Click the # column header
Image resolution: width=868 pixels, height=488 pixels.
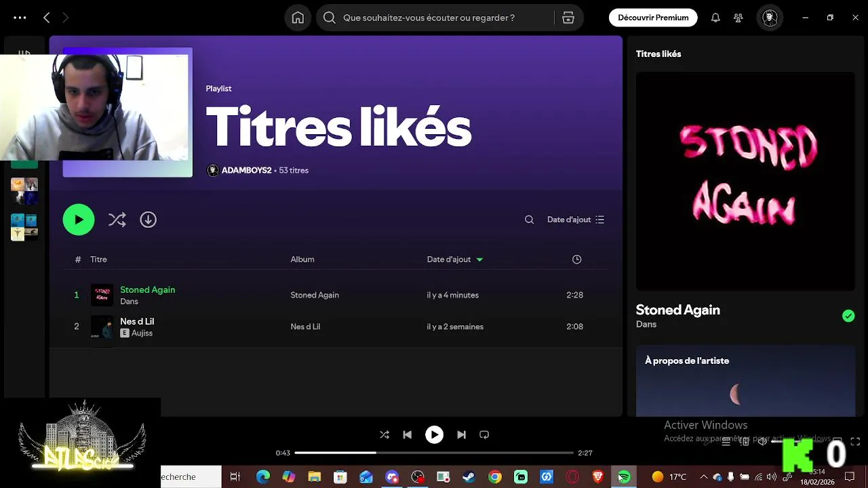[x=78, y=260]
